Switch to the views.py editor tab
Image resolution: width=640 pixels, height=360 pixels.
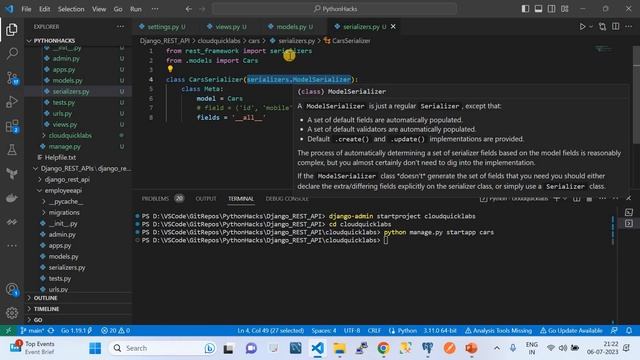click(x=227, y=27)
